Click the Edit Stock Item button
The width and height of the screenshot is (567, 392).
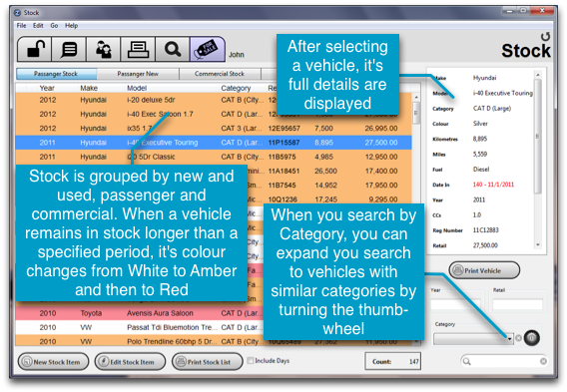[130, 362]
